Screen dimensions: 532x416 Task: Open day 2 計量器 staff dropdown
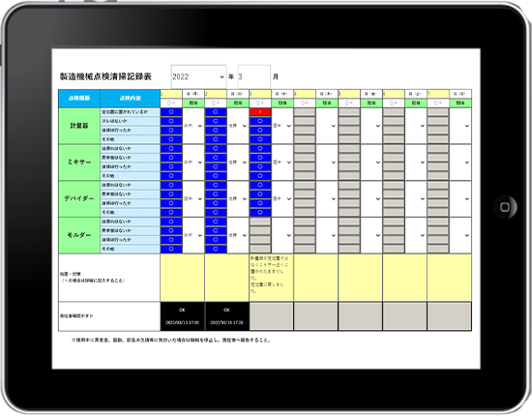[238, 126]
